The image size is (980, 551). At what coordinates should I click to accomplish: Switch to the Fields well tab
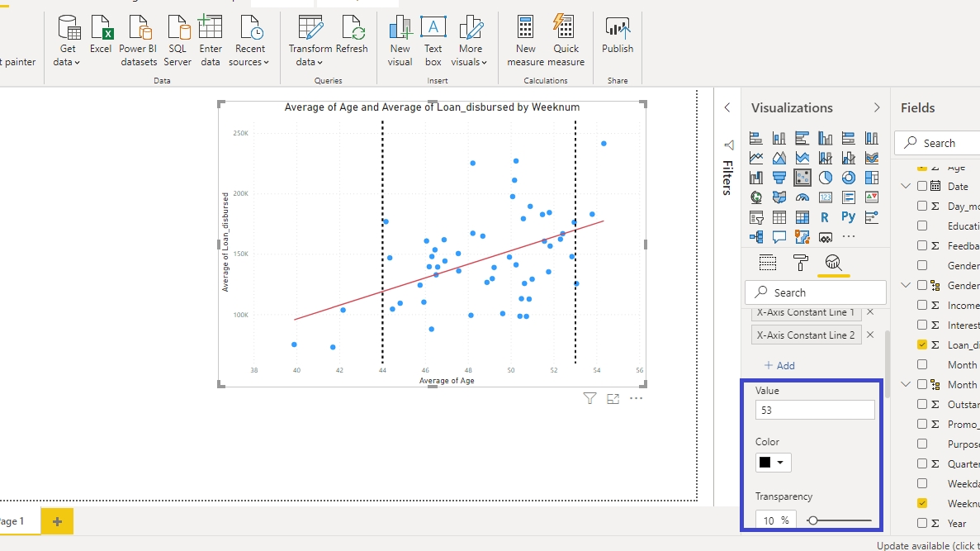tap(768, 263)
